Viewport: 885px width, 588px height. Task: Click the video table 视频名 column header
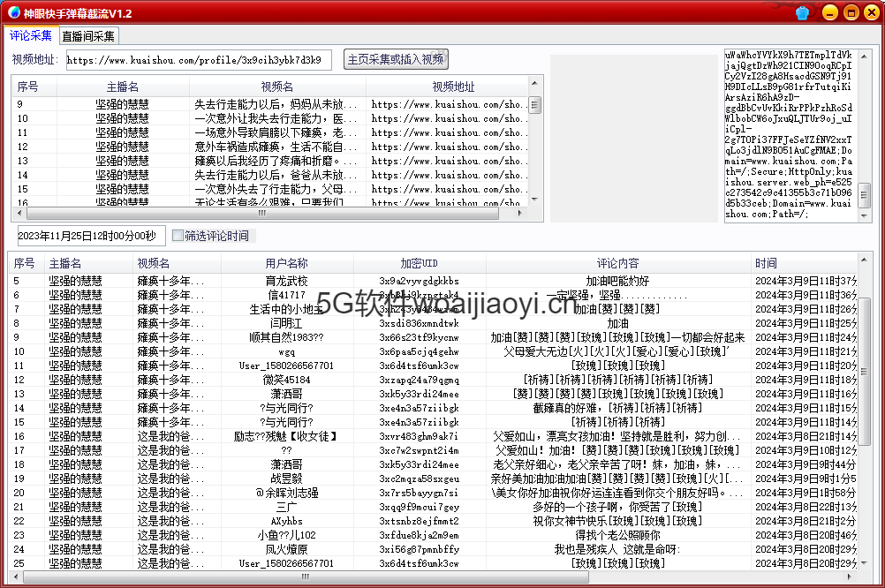pyautogui.click(x=277, y=87)
